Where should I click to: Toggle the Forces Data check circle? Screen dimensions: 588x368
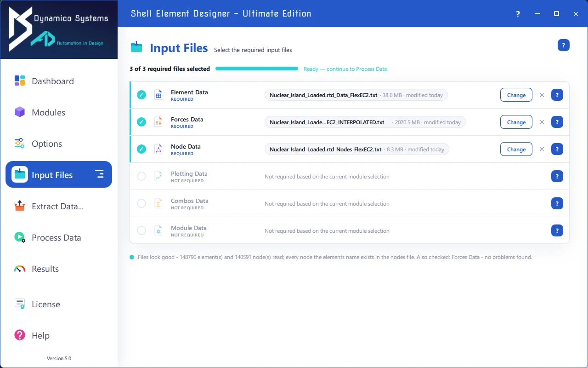coord(141,122)
